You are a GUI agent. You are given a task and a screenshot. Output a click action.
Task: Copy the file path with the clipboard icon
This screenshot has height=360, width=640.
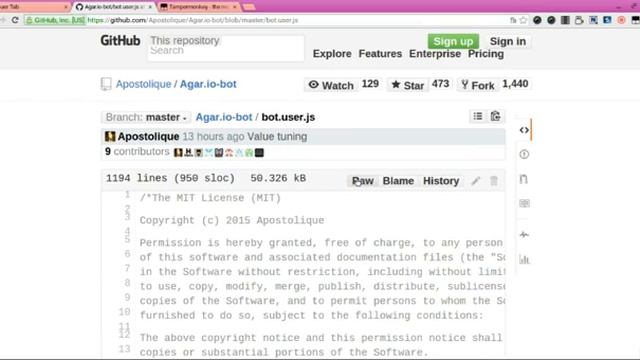(x=495, y=116)
